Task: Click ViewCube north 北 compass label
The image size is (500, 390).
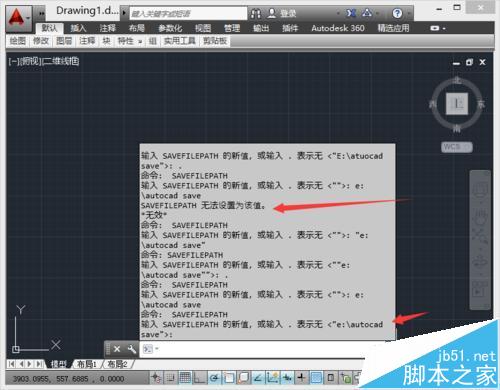Action: tap(457, 81)
